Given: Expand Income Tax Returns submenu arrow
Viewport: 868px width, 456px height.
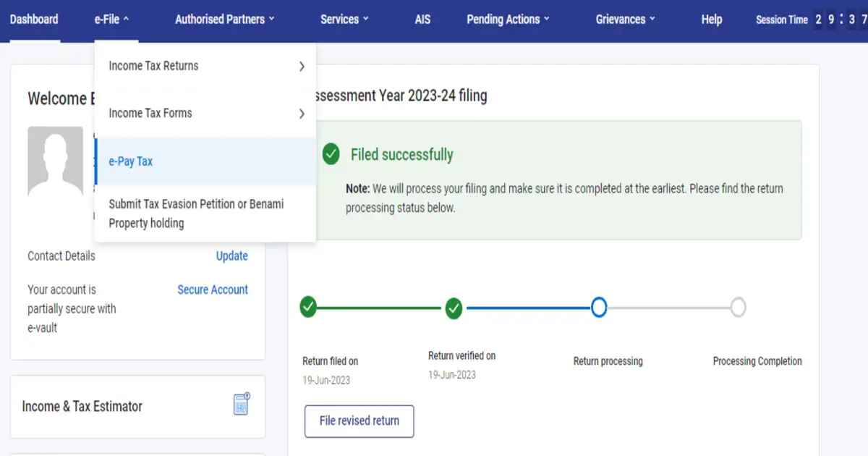Looking at the screenshot, I should pos(302,67).
